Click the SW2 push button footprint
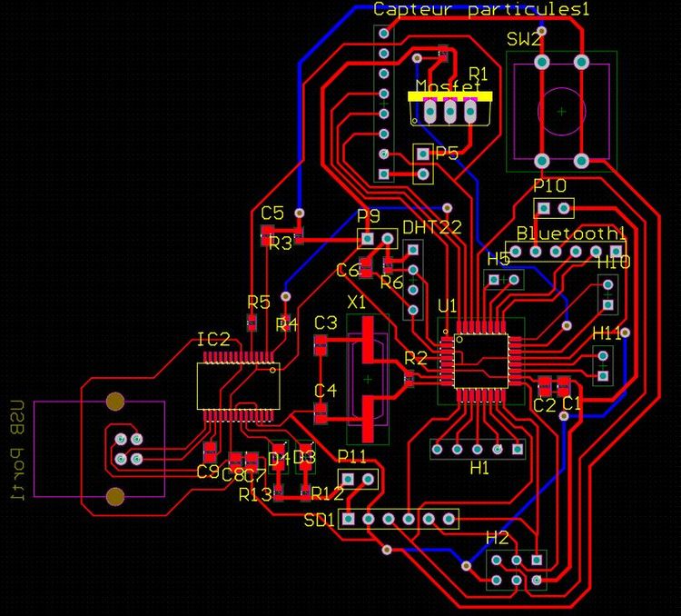Image resolution: width=681 pixels, height=616 pixels. (561, 111)
